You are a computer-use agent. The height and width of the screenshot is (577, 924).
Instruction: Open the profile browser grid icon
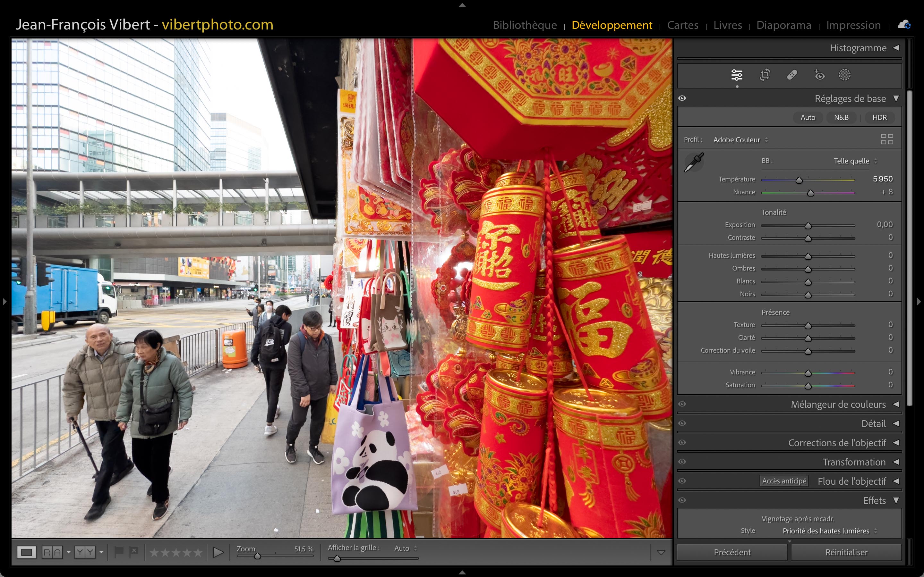886,139
